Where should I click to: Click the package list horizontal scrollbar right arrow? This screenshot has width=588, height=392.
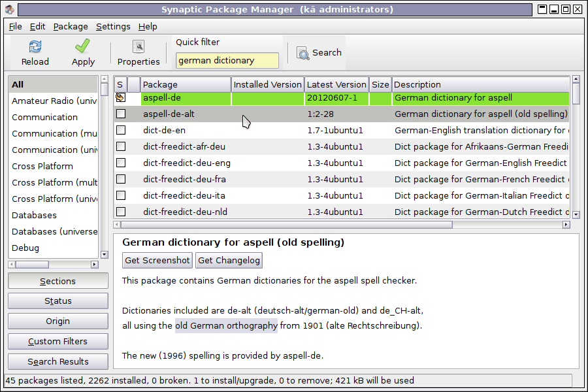(566, 224)
